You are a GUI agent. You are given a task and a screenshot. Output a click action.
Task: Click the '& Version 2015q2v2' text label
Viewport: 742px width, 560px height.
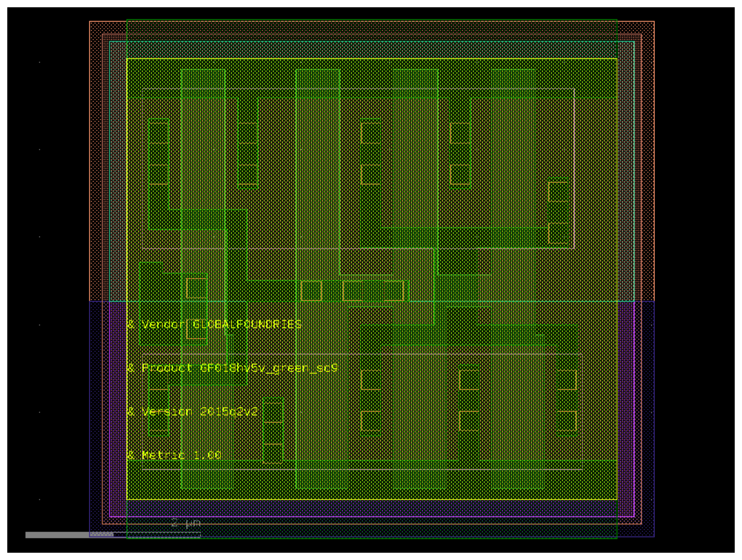coord(192,412)
